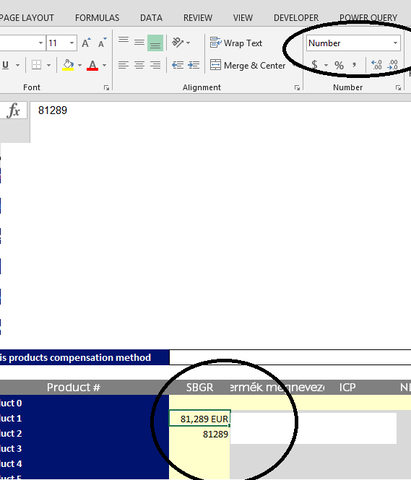Open the Developer tab
The width and height of the screenshot is (411, 480).
(x=296, y=18)
